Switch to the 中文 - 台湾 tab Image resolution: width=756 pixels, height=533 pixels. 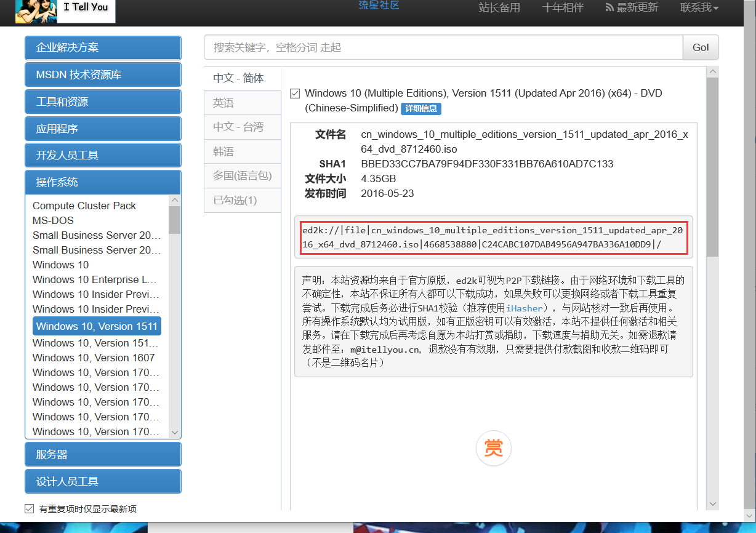pyautogui.click(x=242, y=127)
